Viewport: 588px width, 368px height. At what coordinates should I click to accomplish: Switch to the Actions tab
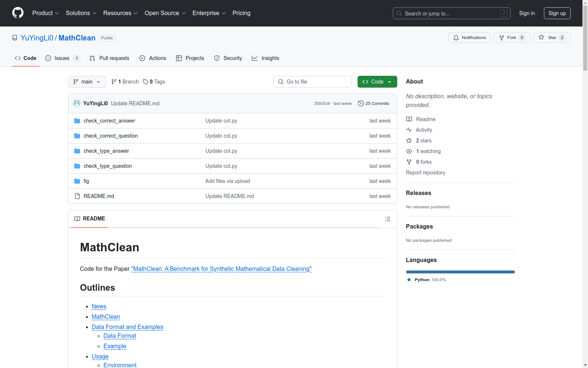pos(153,58)
